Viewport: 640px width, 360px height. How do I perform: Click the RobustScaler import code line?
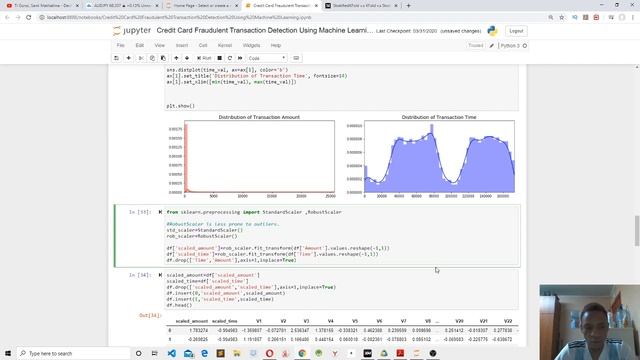(254, 212)
